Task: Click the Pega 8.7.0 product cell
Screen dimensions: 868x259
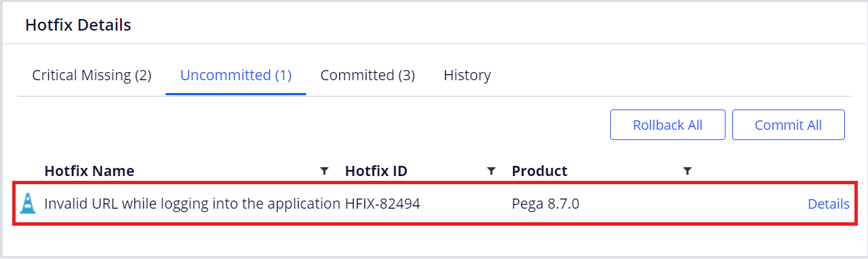Action: pyautogui.click(x=546, y=204)
